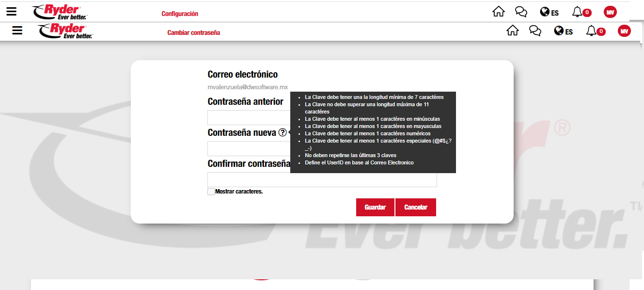Focus the Confirmar contraseña input field
Viewport: 644px width, 290px height.
pos(322,179)
